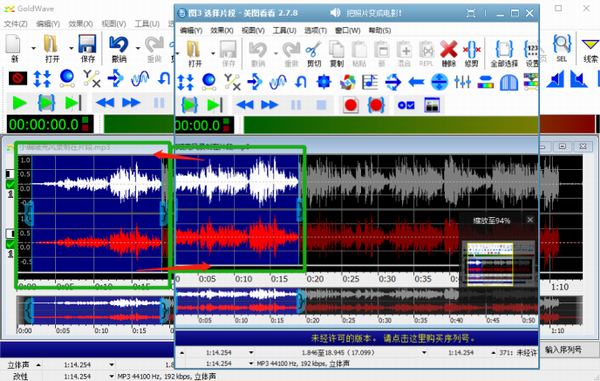Click the fade out speaker icon

pos(579,80)
